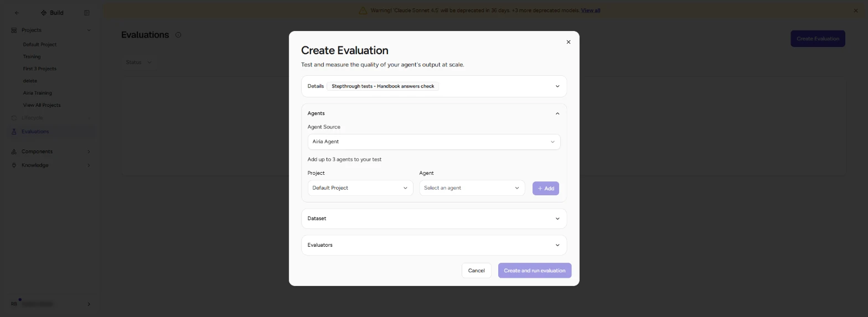Dismiss the deprecation warning banner

click(856, 11)
